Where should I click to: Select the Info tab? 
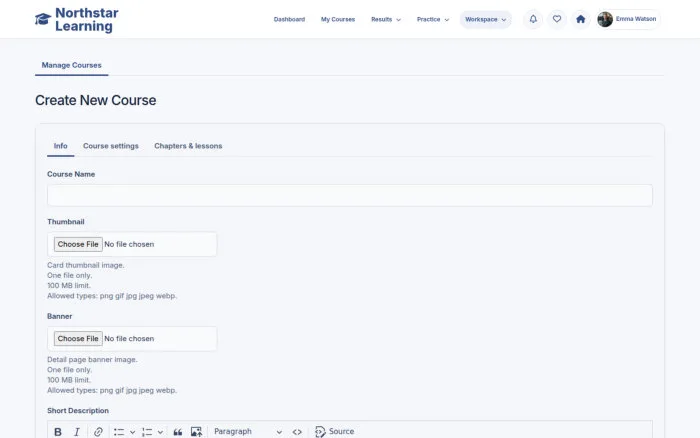click(x=60, y=146)
